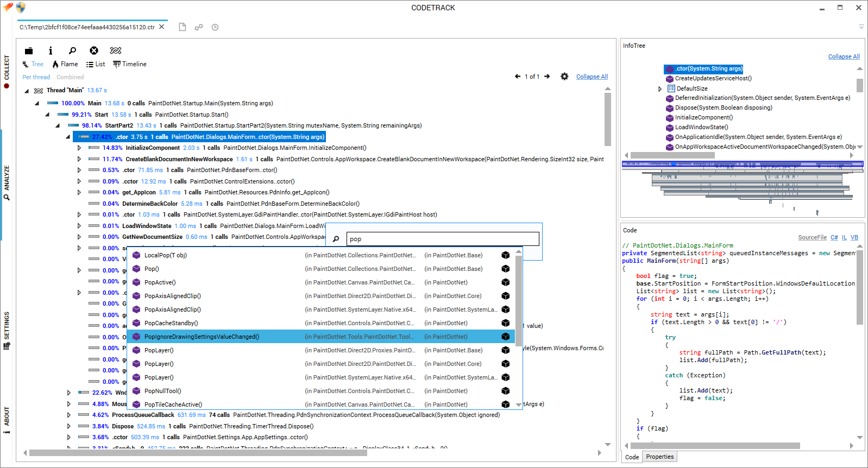Image resolution: width=868 pixels, height=468 pixels.
Task: Close the .ctr file tab
Action: click(x=161, y=27)
